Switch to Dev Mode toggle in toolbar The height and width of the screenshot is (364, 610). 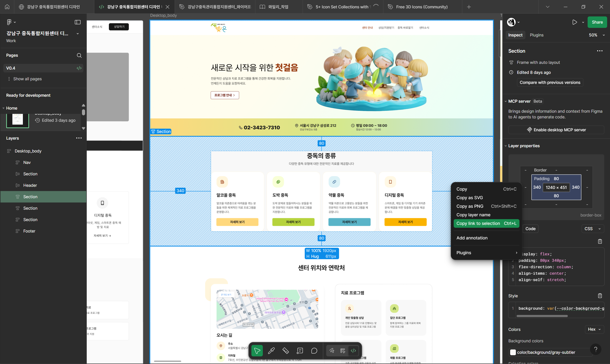(353, 350)
